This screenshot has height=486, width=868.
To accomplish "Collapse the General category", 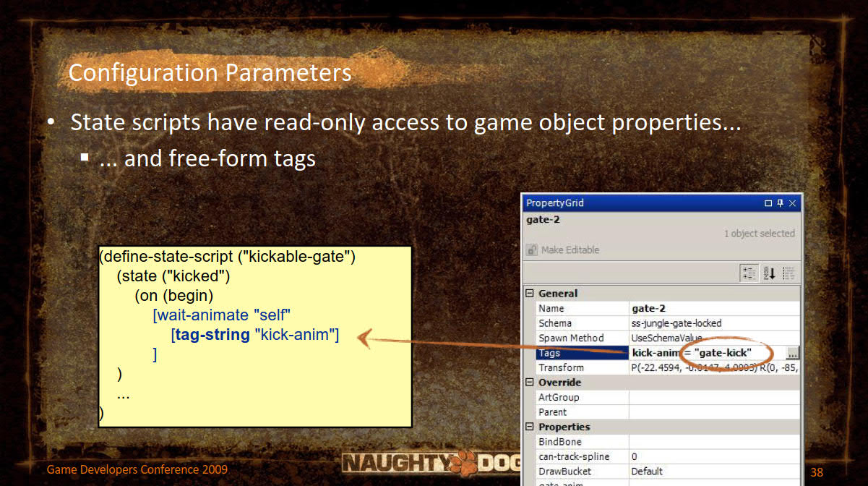I will (x=529, y=294).
